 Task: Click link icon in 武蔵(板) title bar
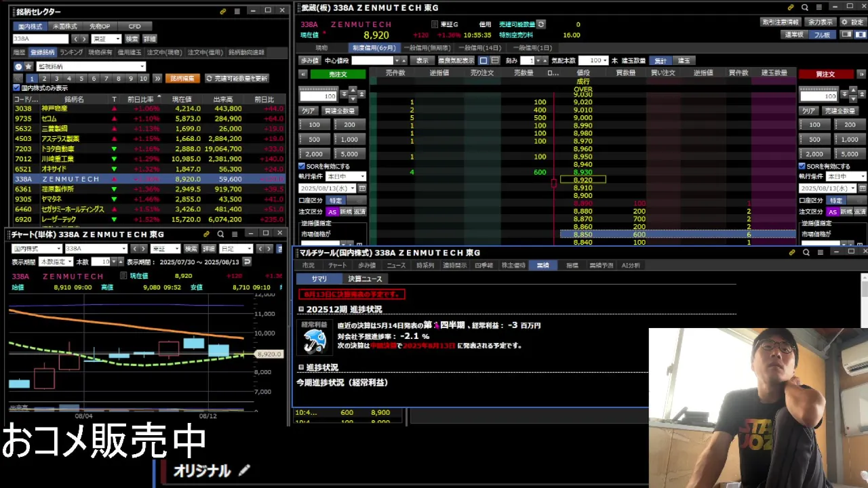(791, 7)
